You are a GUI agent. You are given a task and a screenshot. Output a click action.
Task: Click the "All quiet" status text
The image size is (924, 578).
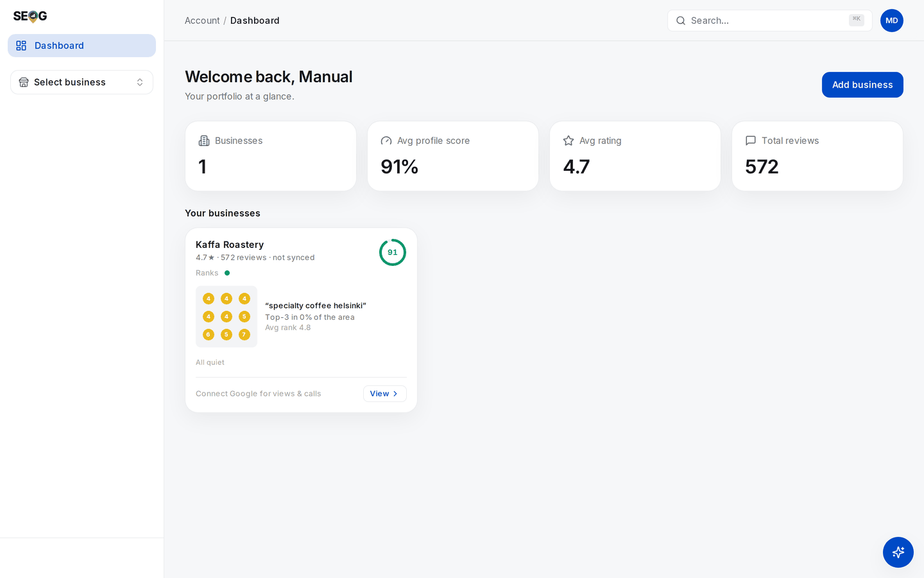pyautogui.click(x=210, y=362)
